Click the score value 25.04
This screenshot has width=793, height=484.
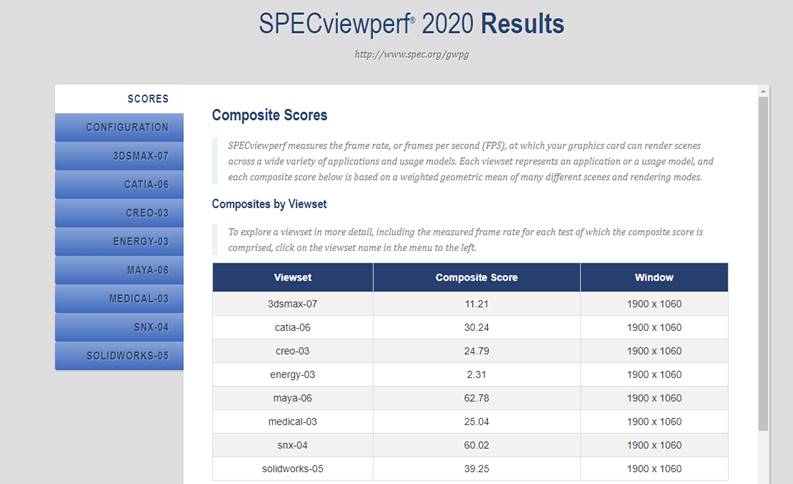click(x=476, y=421)
